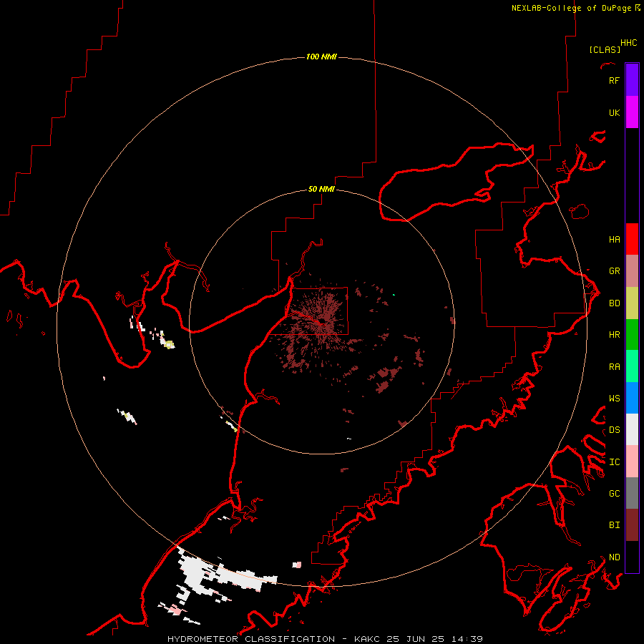644x644 pixels.
Task: Click the ND legend label
Action: pos(614,557)
